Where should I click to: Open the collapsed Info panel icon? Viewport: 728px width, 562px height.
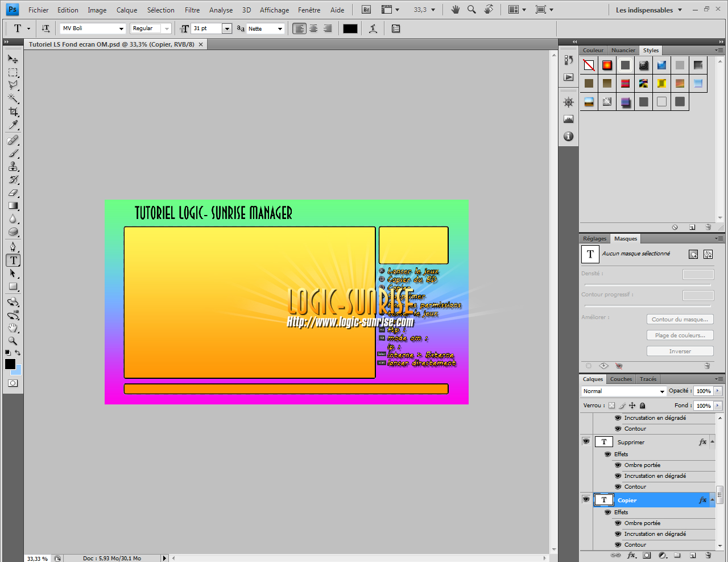[568, 137]
